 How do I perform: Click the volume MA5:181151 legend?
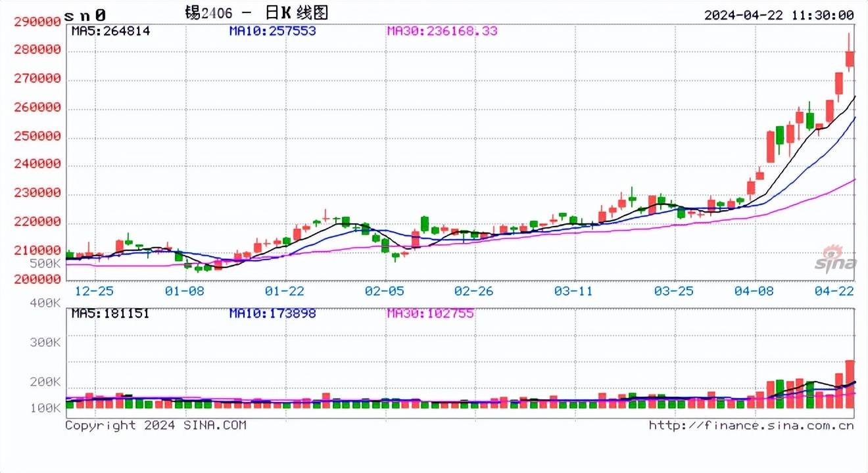(110, 313)
